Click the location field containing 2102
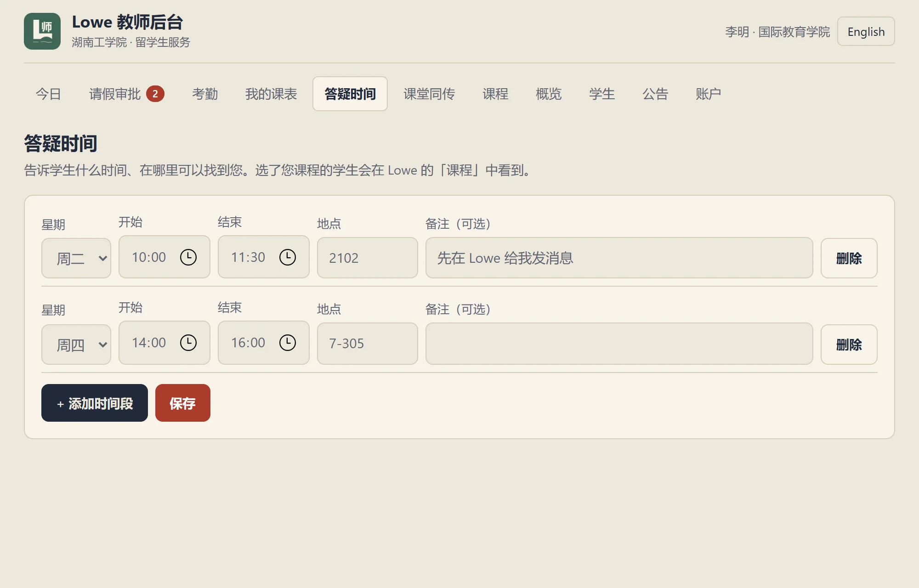 coord(368,258)
